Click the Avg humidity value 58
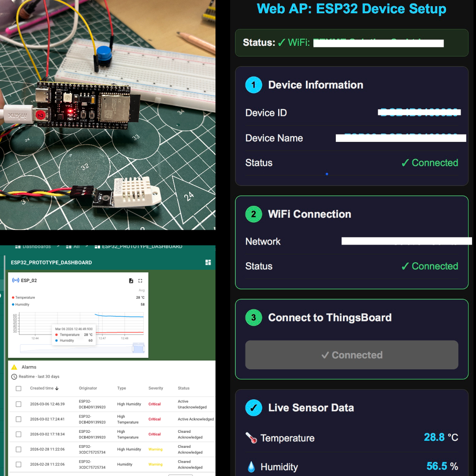This screenshot has width=476, height=476. tap(142, 305)
